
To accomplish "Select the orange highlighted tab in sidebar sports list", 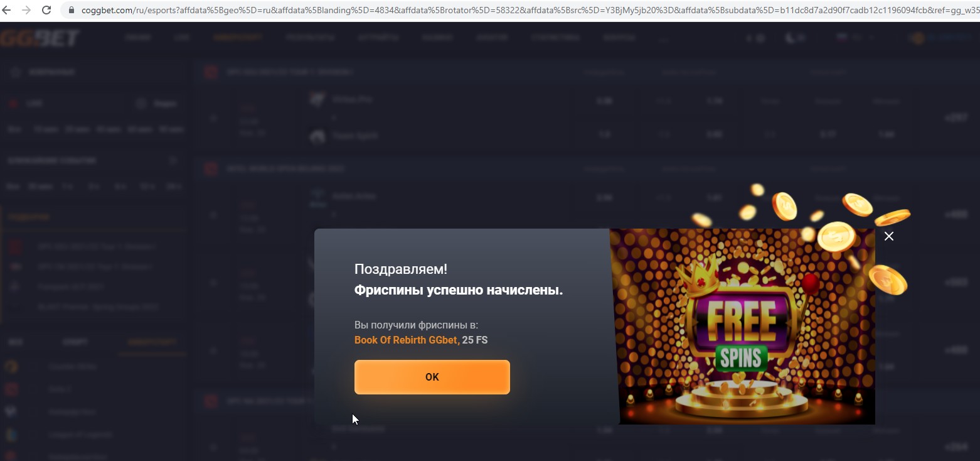I will click(x=152, y=342).
